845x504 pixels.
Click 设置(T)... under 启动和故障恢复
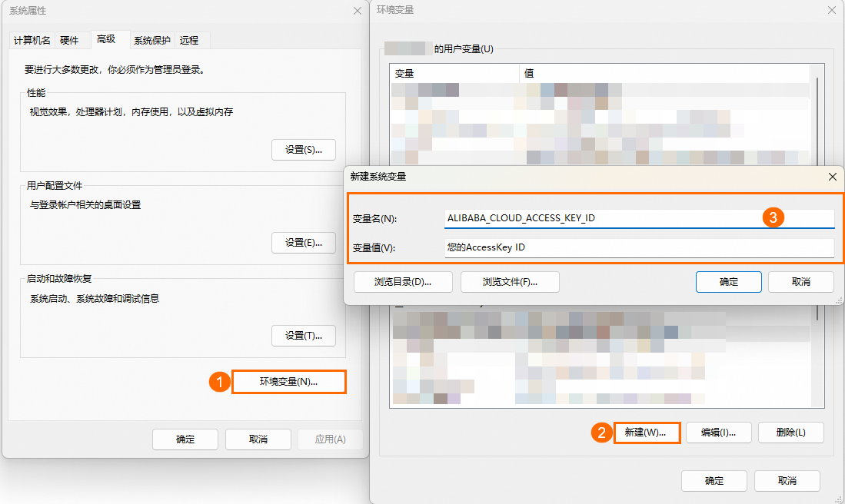coord(304,336)
